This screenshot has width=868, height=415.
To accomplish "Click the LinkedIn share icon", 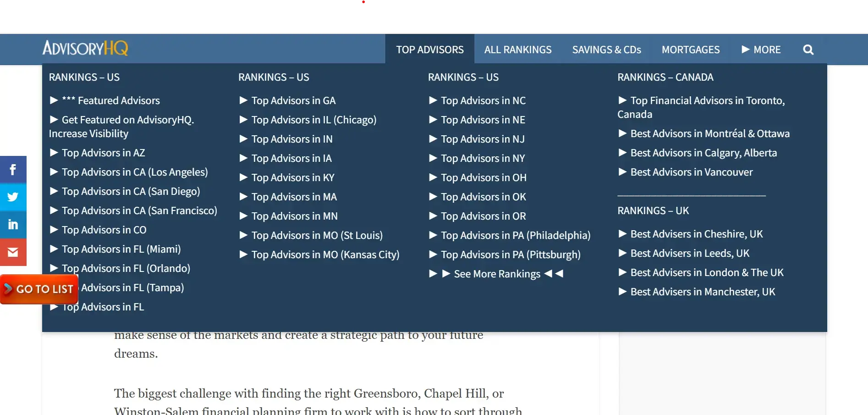I will 13,225.
